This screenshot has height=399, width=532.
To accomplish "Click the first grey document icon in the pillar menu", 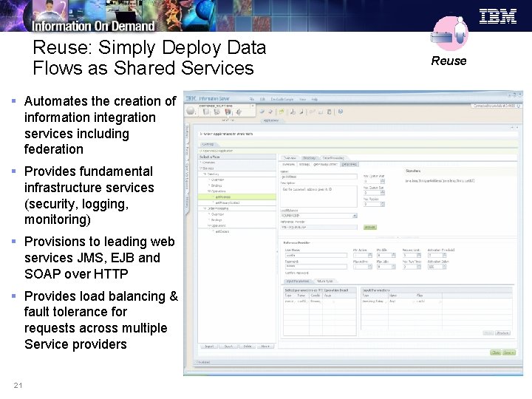I will point(206,112).
